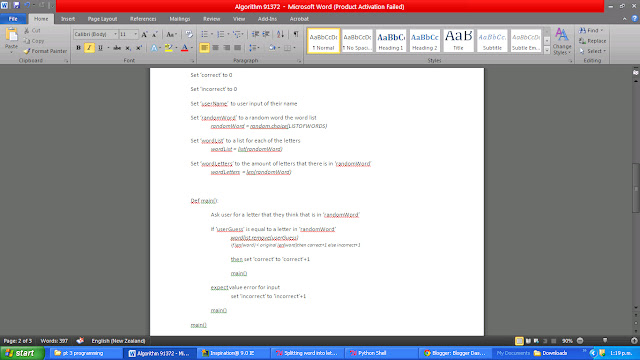640x360 pixels.
Task: Open paragraph shading bucket icon
Action: (272, 48)
